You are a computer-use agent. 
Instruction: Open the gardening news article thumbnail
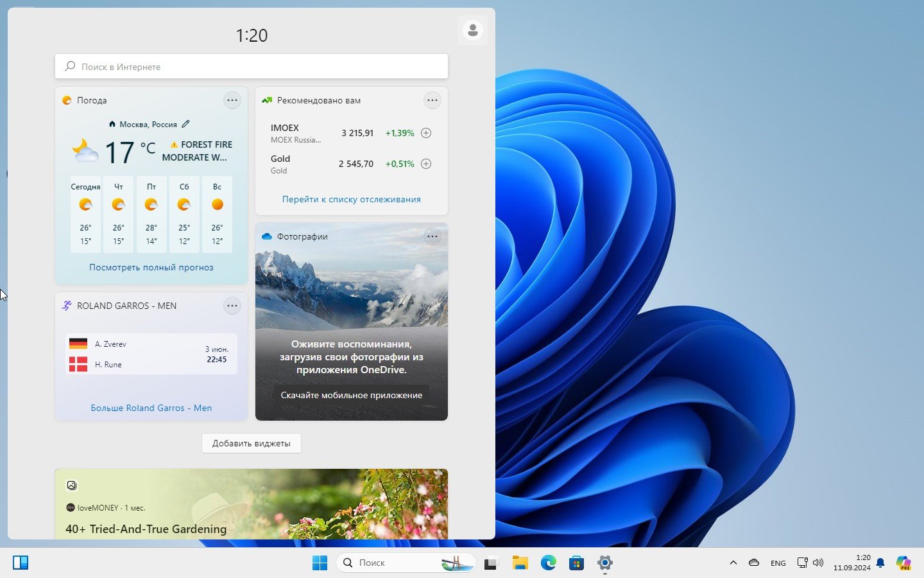[252, 504]
